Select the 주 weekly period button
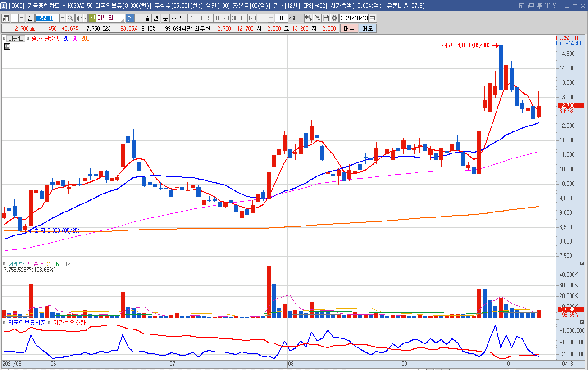The image size is (588, 370). (138, 18)
